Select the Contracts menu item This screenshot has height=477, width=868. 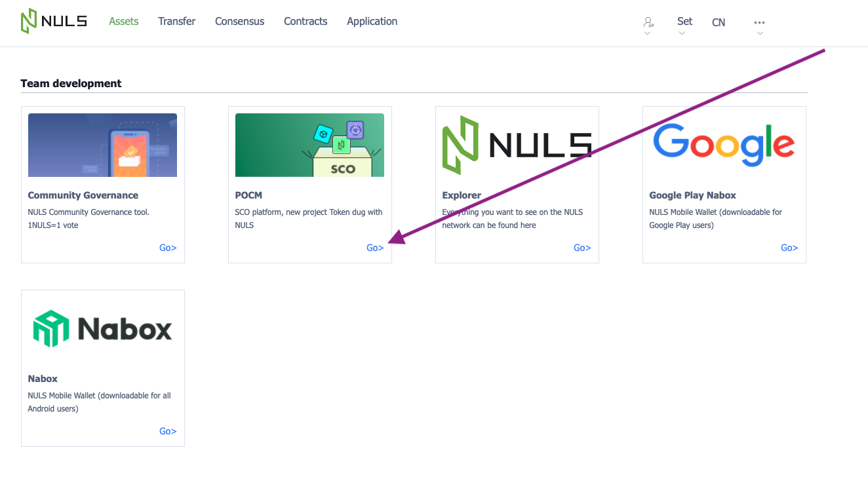tap(306, 21)
